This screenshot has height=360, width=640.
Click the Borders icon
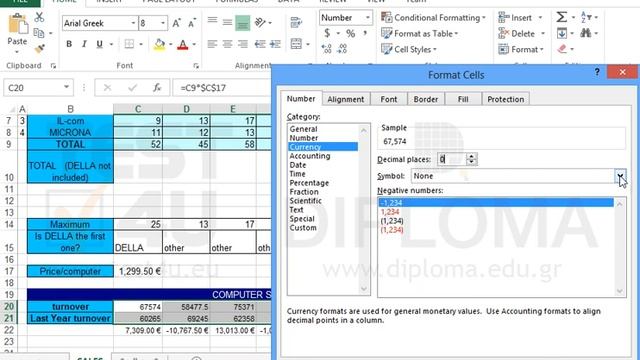[129, 44]
